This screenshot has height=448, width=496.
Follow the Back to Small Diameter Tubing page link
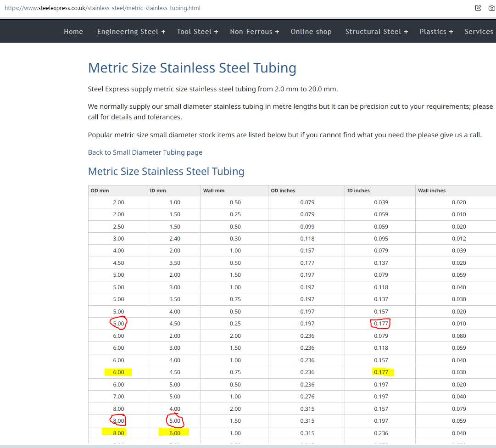[145, 152]
